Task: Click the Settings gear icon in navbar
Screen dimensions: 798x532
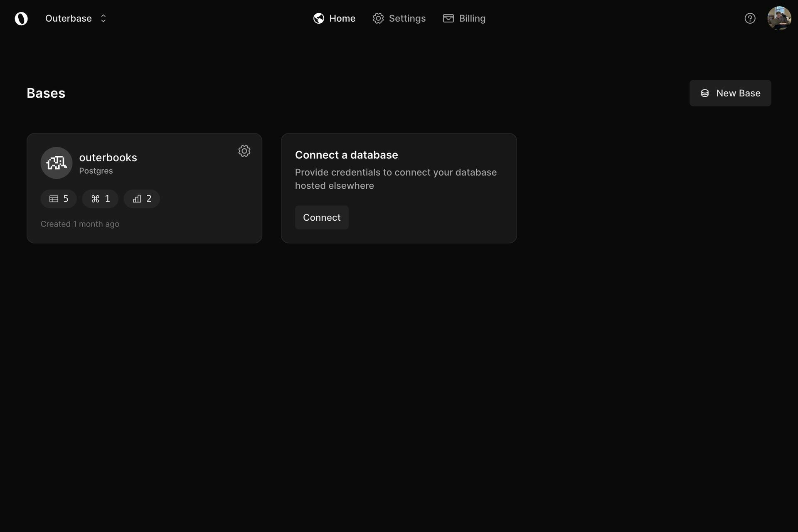Action: (x=378, y=18)
